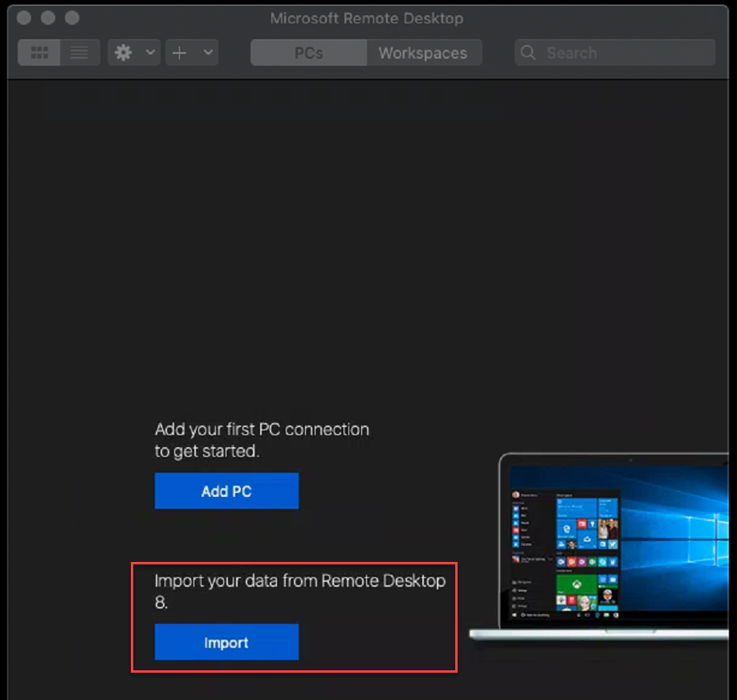The width and height of the screenshot is (737, 700).
Task: Expand the gear icon's dropdown chevron
Action: pyautogui.click(x=149, y=52)
